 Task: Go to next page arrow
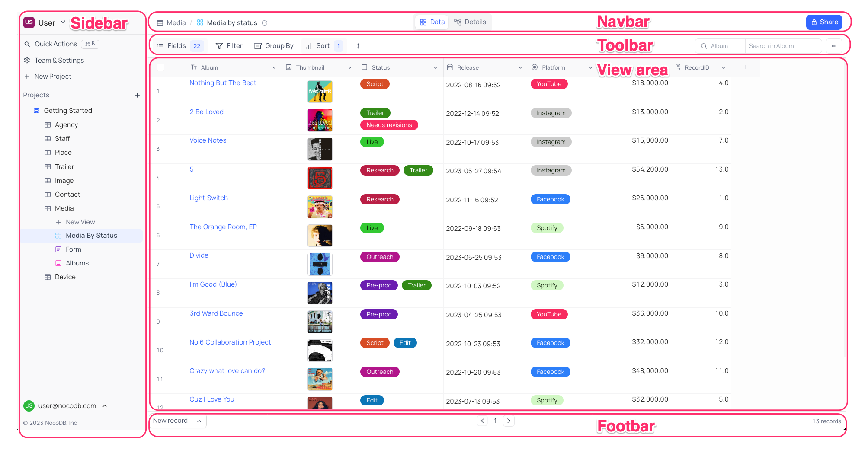point(509,421)
